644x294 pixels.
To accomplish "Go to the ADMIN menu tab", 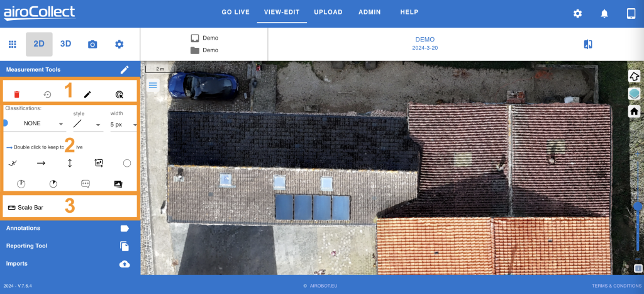I will [x=370, y=13].
